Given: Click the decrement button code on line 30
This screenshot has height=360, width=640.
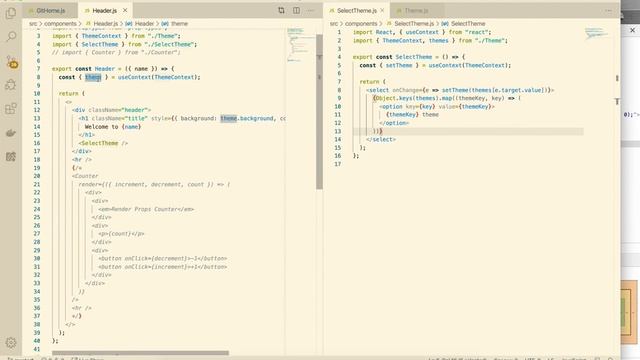Looking at the screenshot, I should click(x=163, y=258).
